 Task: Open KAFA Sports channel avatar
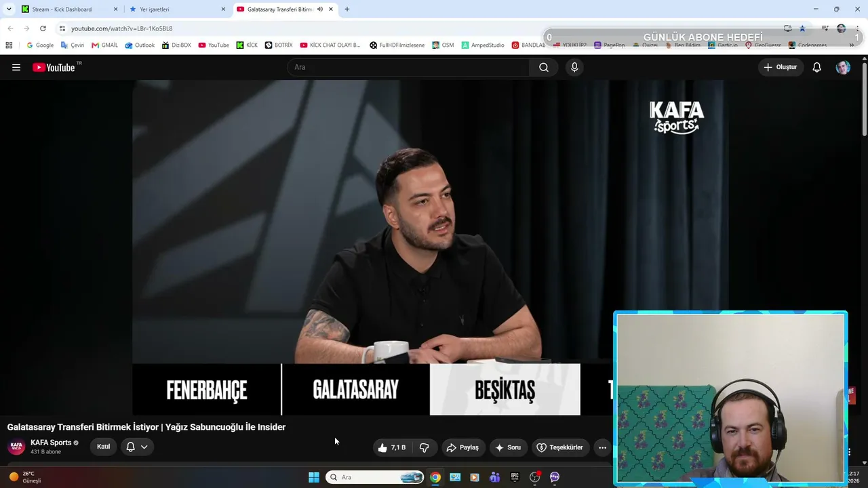[x=16, y=447]
